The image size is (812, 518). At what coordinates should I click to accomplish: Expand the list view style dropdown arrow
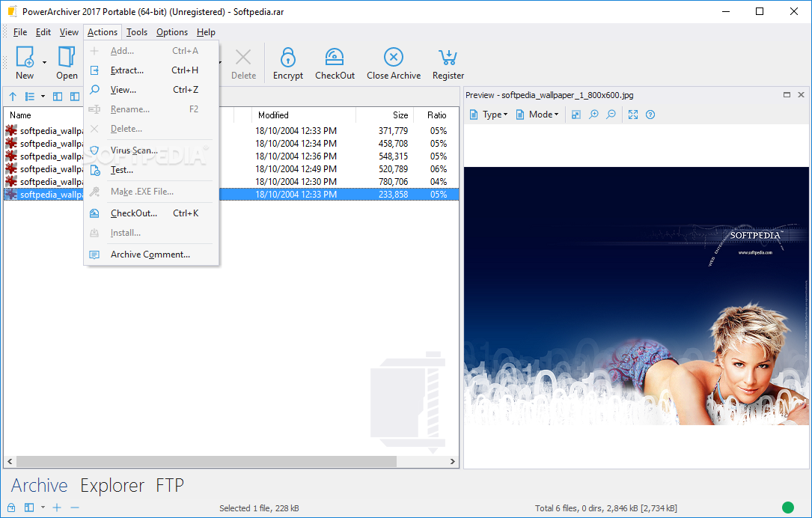coord(43,97)
